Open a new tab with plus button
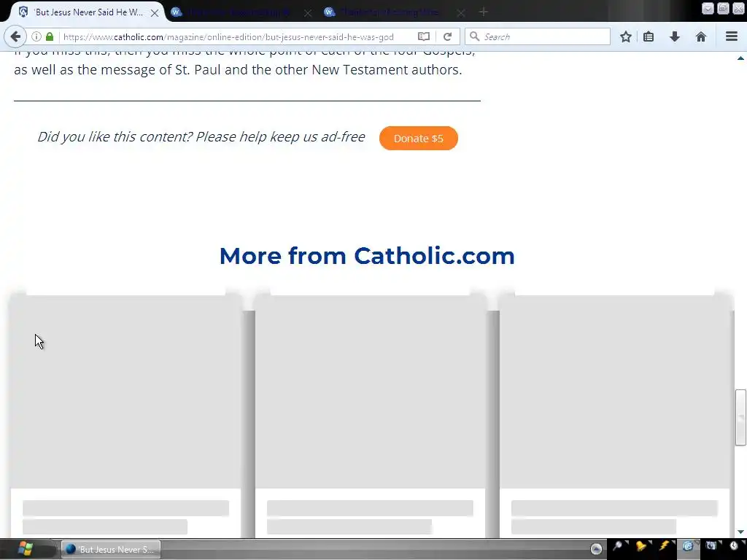The image size is (747, 560). 484,12
